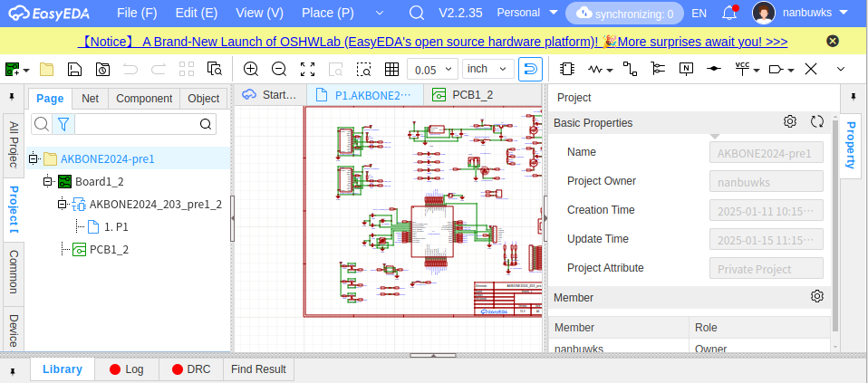Click the zoom to area selection icon

pyautogui.click(x=363, y=69)
